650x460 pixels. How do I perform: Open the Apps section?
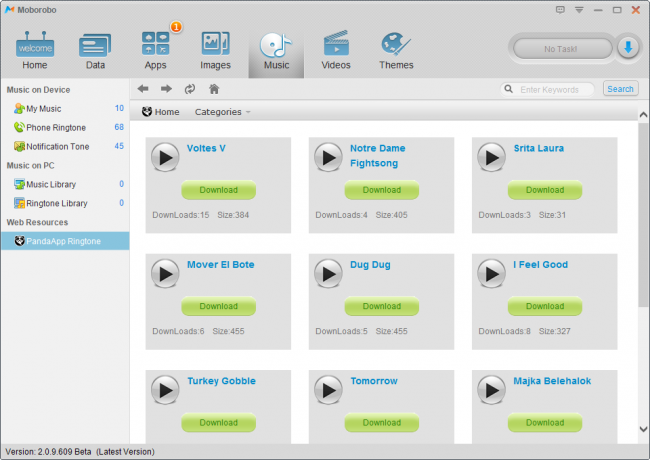tap(155, 51)
